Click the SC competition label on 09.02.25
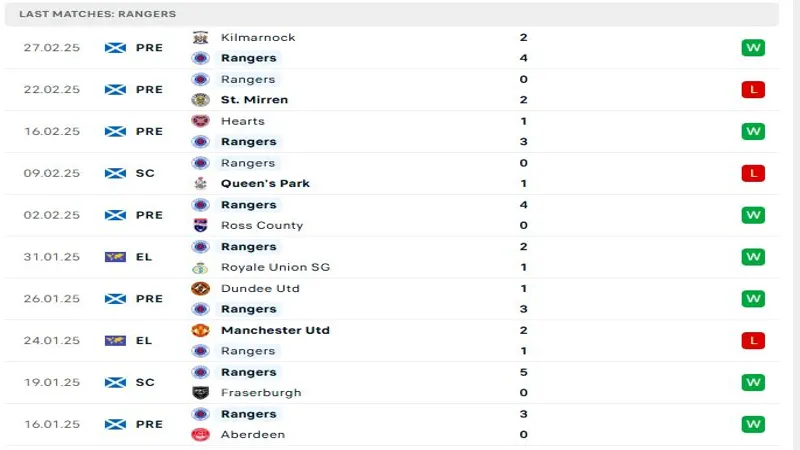The image size is (800, 450). point(145,173)
